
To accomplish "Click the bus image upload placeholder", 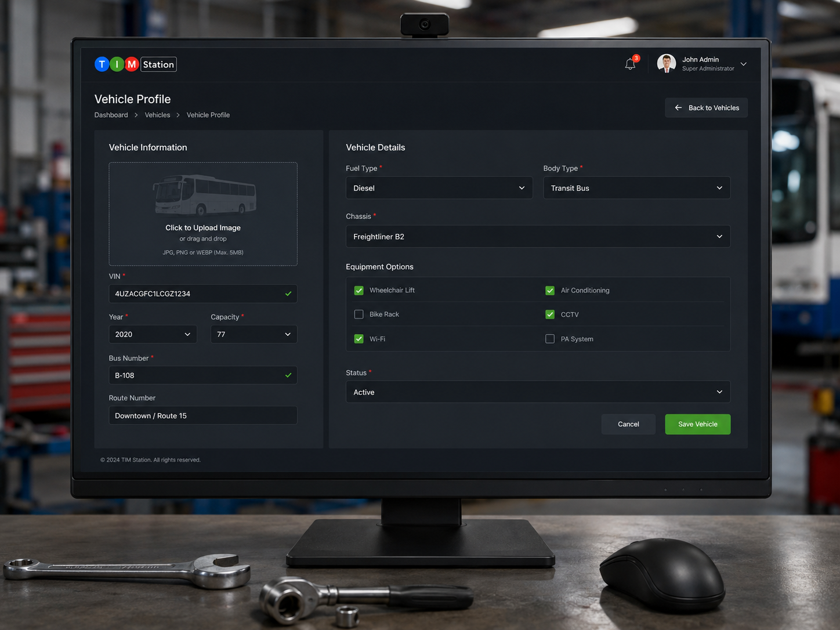I will point(203,214).
